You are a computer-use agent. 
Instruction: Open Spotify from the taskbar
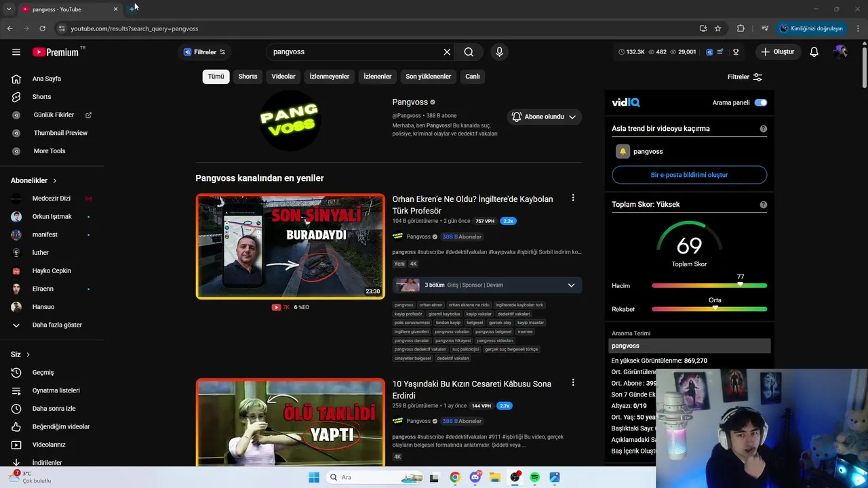coord(534,477)
